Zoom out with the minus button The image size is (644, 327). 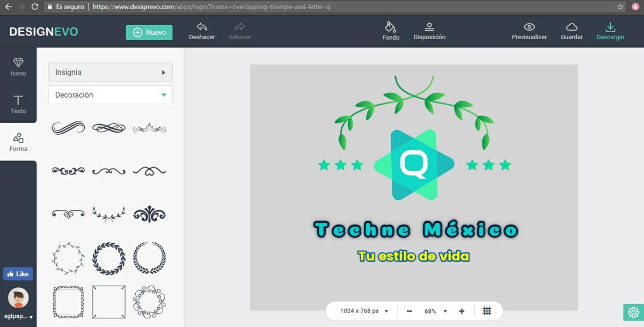[409, 311]
